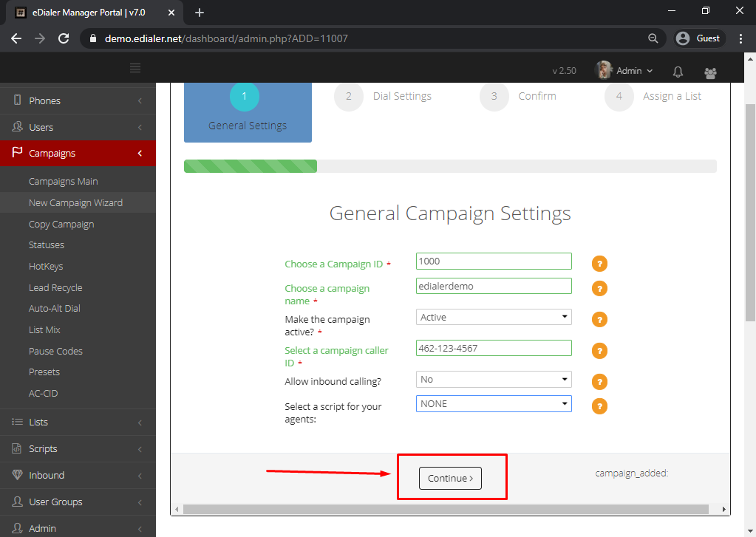The height and width of the screenshot is (537, 756).
Task: Open help for inbound calling option
Action: click(x=599, y=382)
